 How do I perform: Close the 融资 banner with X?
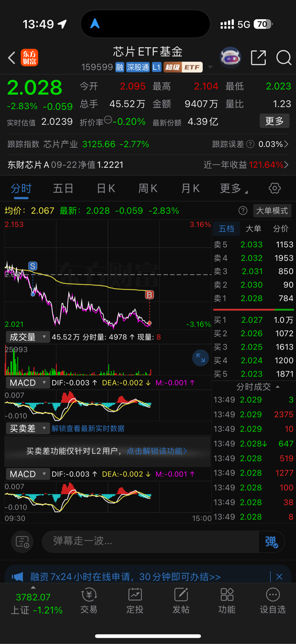279,577
